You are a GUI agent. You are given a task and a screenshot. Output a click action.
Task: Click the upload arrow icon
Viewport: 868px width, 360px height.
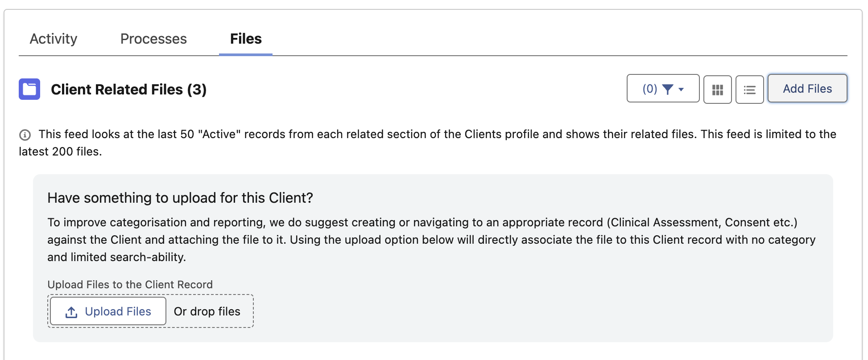(71, 312)
